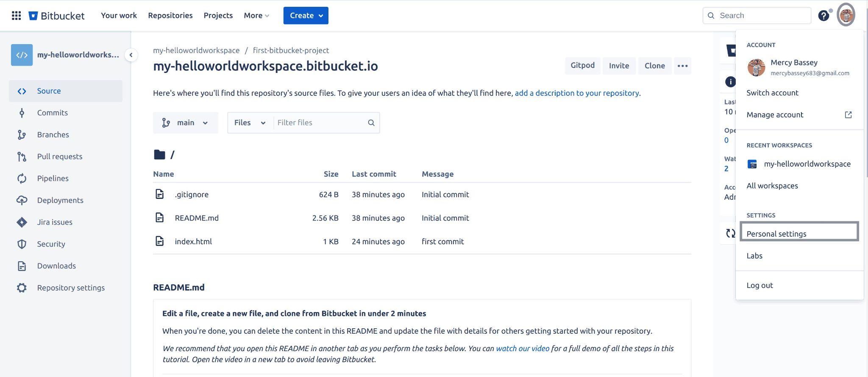This screenshot has width=868, height=377.
Task: Click the profile avatar in top bar
Action: (x=846, y=16)
